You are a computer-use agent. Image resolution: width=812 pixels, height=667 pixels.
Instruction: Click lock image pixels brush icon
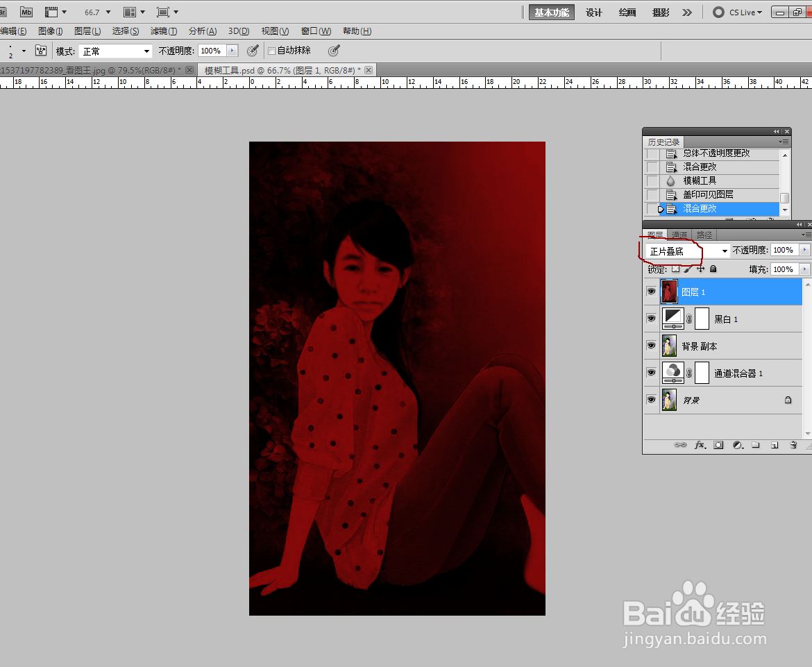pyautogui.click(x=688, y=269)
